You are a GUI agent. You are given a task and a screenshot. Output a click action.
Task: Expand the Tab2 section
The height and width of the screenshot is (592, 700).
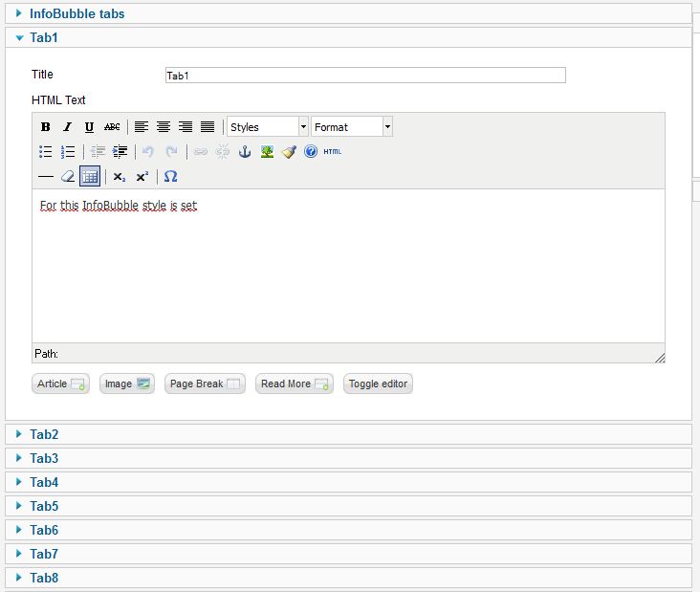(44, 434)
